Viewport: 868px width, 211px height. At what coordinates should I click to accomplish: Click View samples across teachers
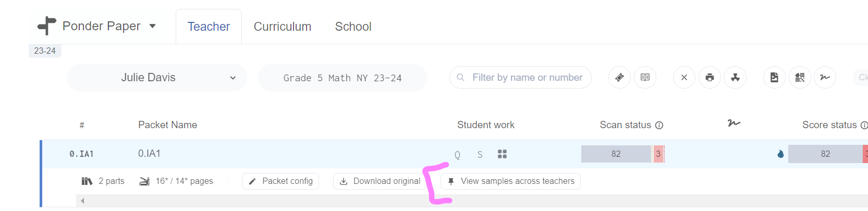[511, 181]
